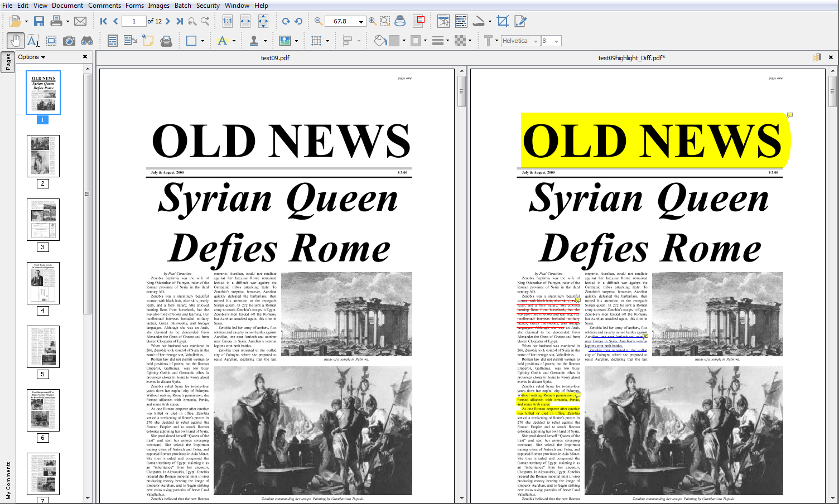Go to the first page with the arrow icon
This screenshot has width=839, height=504.
pos(104,21)
